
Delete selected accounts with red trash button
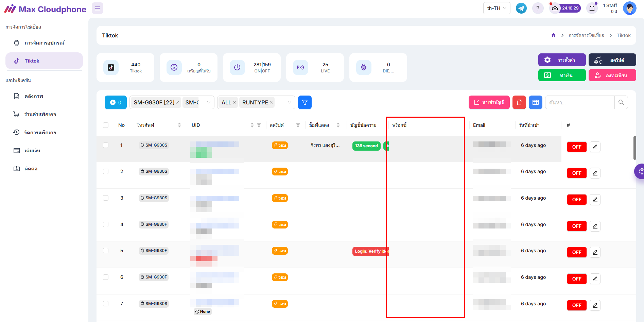(x=519, y=102)
